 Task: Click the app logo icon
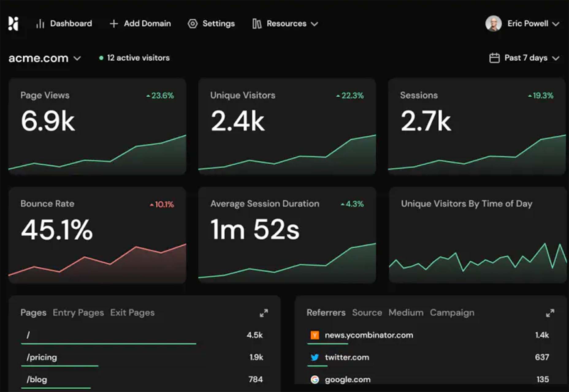[x=13, y=24]
